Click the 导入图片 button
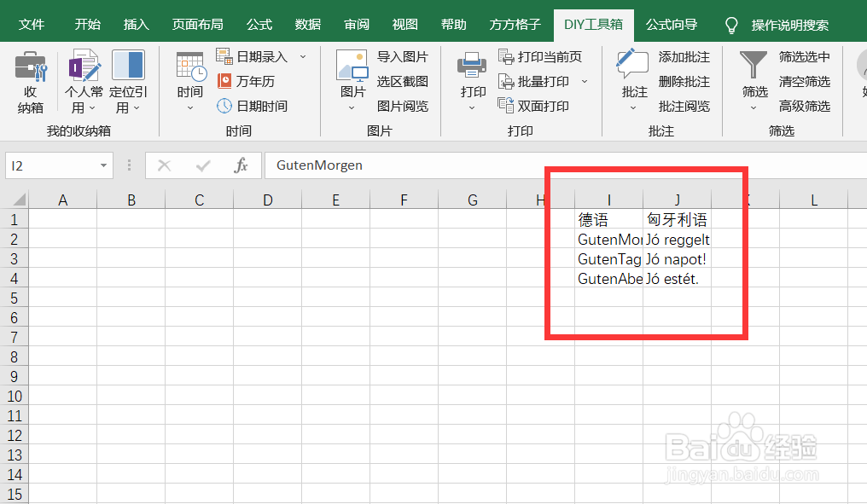Image resolution: width=867 pixels, height=504 pixels. coord(403,57)
